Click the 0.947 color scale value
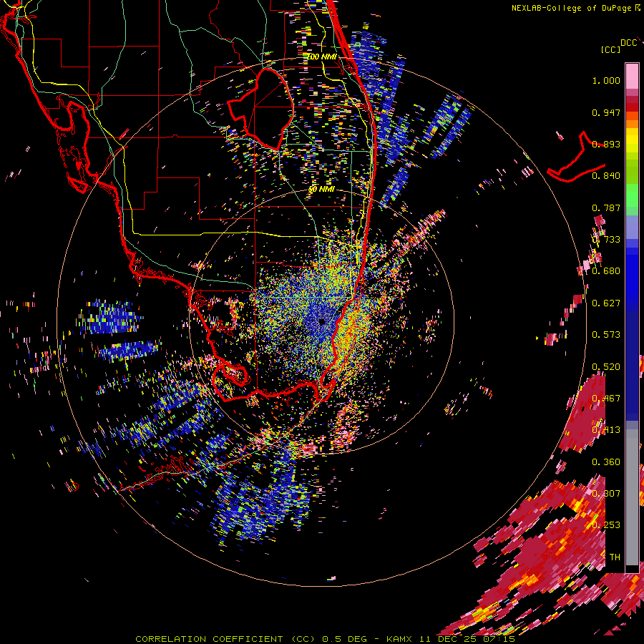644x644 pixels. [606, 112]
